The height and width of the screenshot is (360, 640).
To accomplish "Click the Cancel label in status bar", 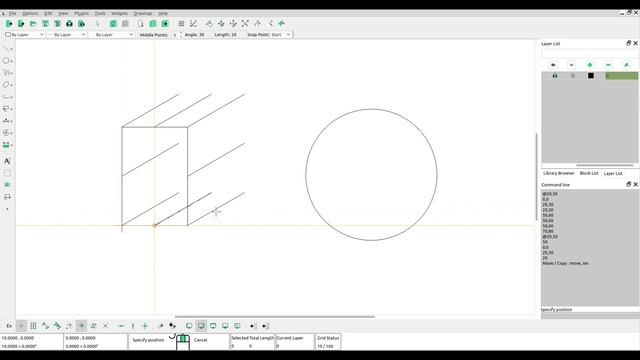I will (200, 340).
